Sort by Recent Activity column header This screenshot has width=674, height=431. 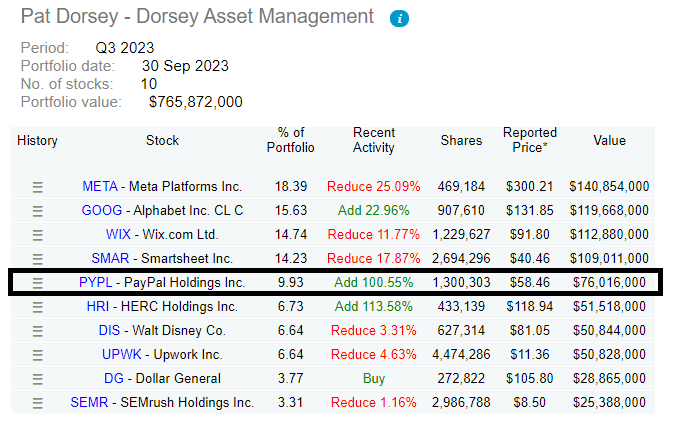coord(374,140)
